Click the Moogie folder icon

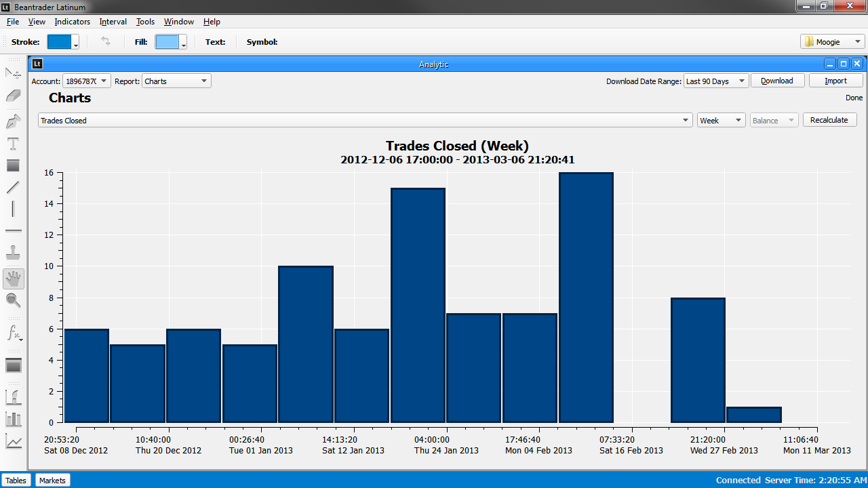point(809,41)
